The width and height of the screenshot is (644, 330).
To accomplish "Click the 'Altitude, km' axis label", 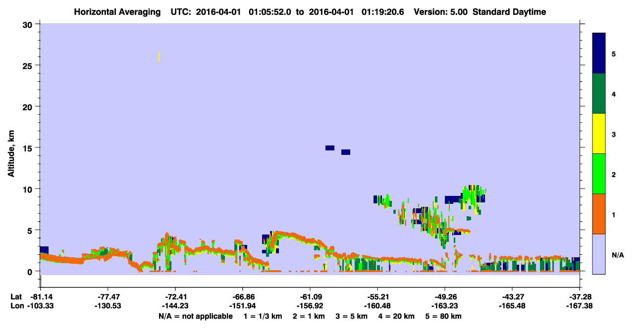I will [x=10, y=153].
